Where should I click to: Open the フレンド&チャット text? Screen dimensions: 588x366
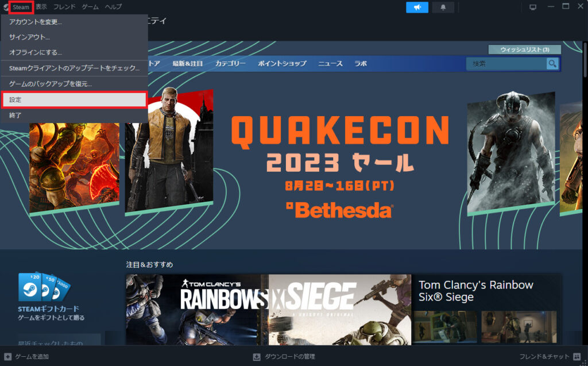pos(544,357)
